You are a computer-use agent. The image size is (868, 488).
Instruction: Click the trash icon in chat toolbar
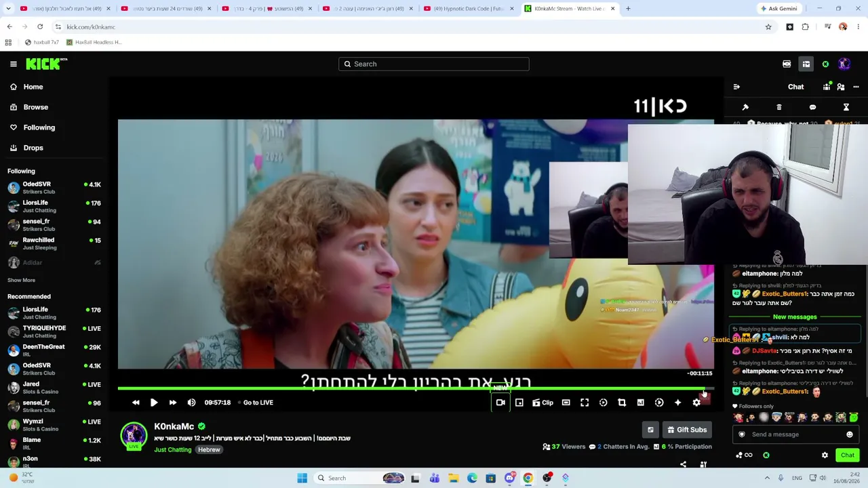click(779, 107)
